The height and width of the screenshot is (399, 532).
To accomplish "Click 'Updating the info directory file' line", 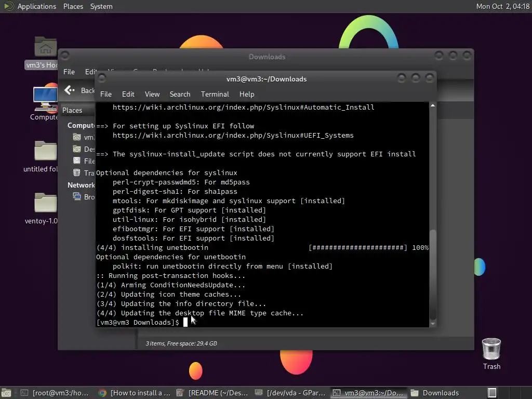I will click(x=181, y=303).
